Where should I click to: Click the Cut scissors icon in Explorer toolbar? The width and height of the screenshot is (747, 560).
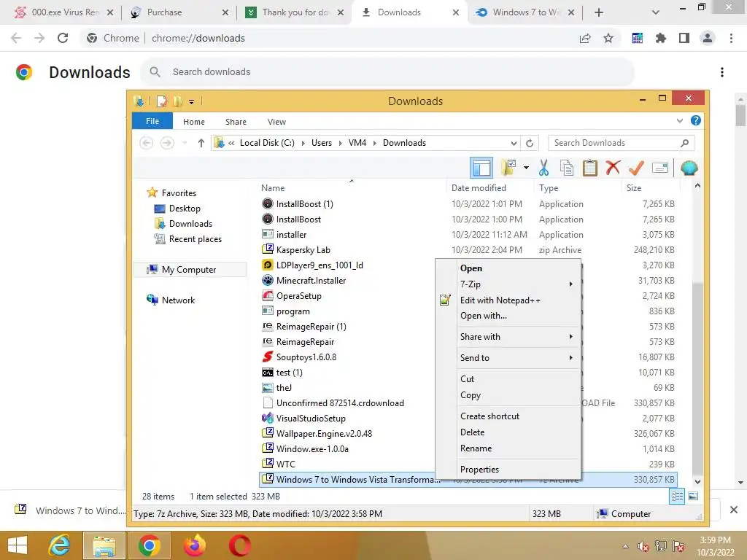pos(543,168)
